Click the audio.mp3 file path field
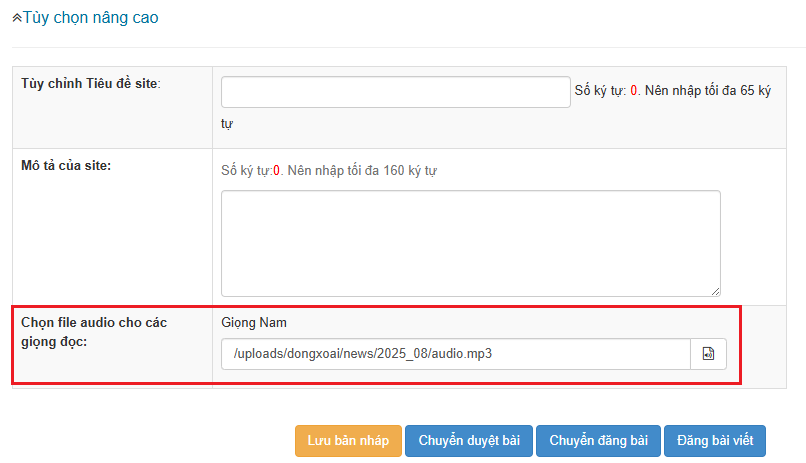Screen dimensions: 806x463 [x=455, y=354]
